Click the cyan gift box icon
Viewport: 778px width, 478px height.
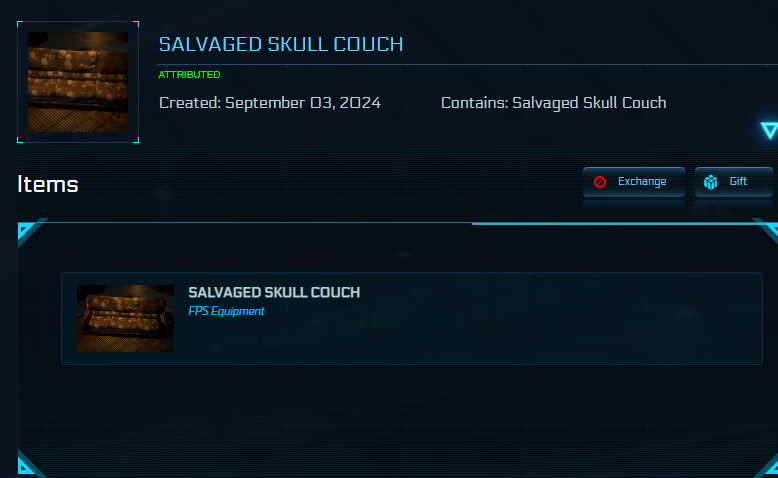coord(711,182)
